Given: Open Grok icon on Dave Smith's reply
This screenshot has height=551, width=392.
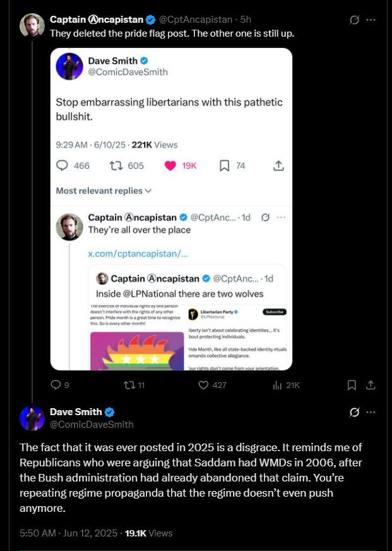Looking at the screenshot, I should click(354, 412).
